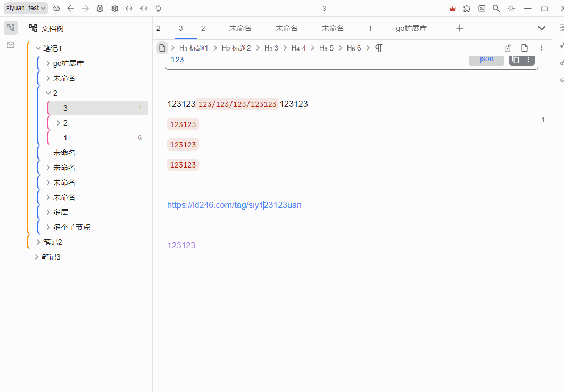The height and width of the screenshot is (392, 564).
Task: Click the lock icon above the editor
Action: [508, 47]
